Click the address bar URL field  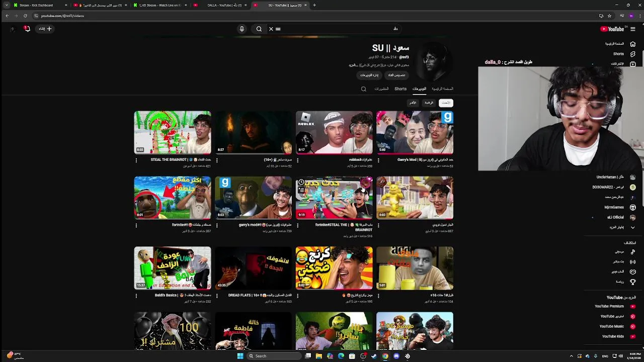tap(317, 16)
